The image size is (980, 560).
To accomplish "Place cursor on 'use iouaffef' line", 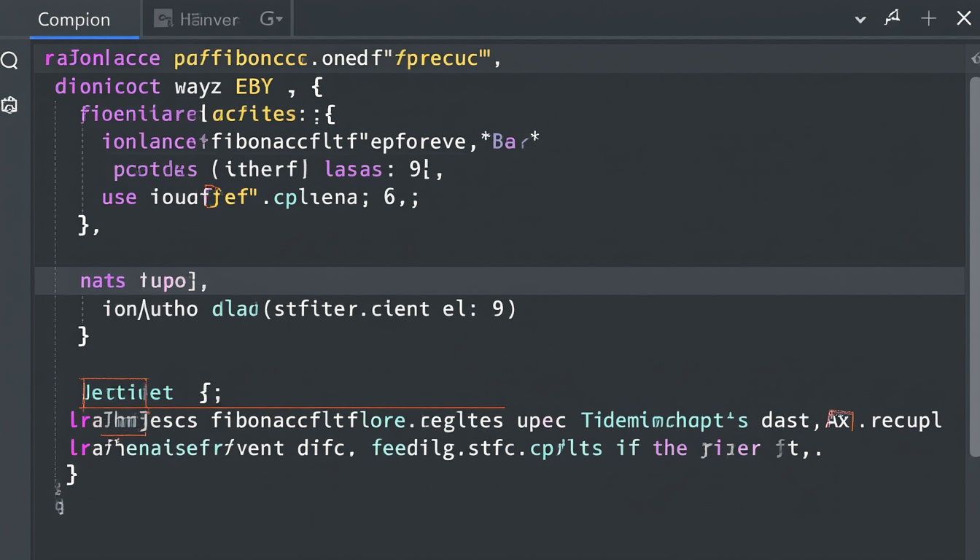I will tap(260, 198).
